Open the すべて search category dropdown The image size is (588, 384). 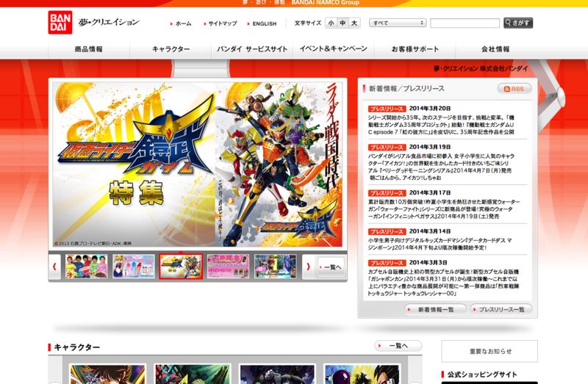pos(398,23)
